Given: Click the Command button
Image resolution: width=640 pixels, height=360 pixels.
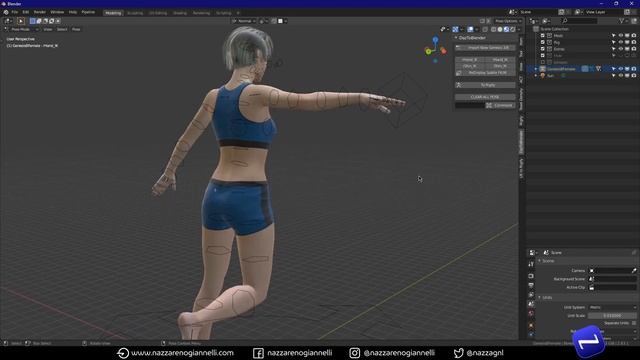Looking at the screenshot, I should [x=500, y=105].
